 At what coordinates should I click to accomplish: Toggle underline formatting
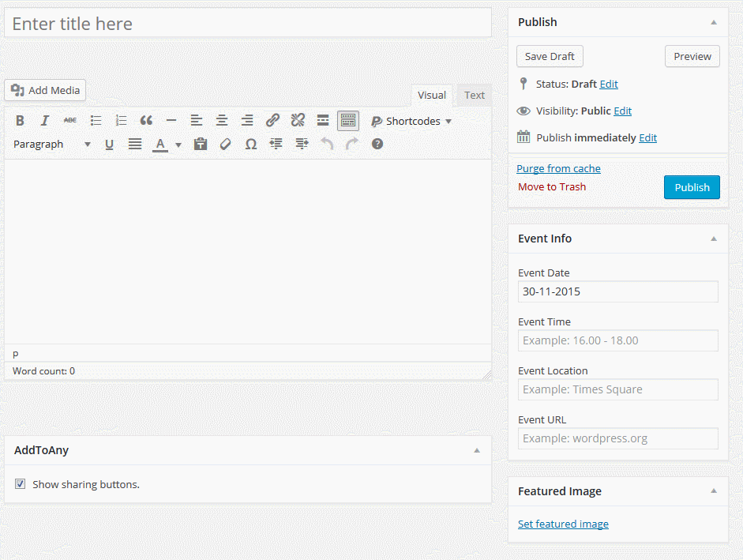click(110, 144)
